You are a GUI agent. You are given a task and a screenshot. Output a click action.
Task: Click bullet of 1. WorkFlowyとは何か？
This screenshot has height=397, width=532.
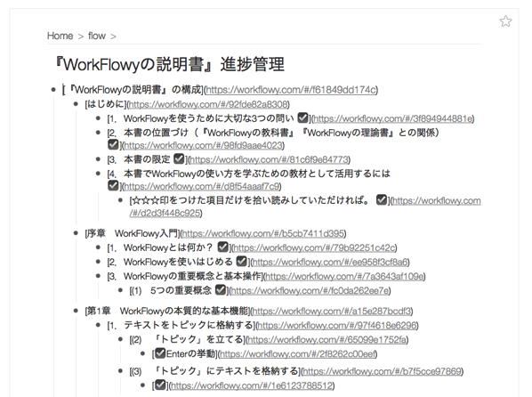[98, 247]
